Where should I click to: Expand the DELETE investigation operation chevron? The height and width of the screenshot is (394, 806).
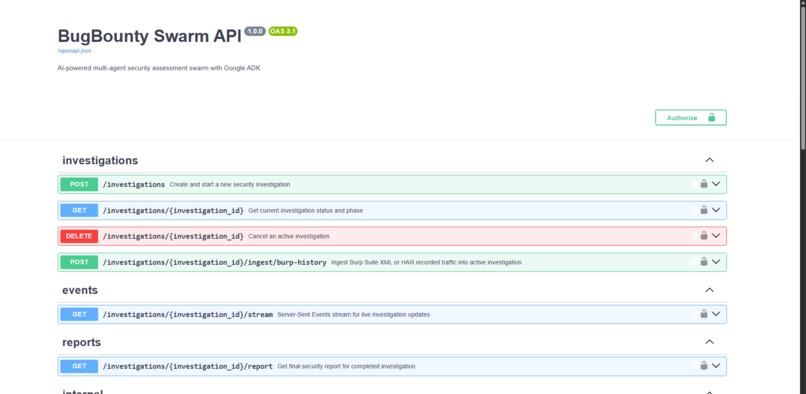click(x=716, y=236)
